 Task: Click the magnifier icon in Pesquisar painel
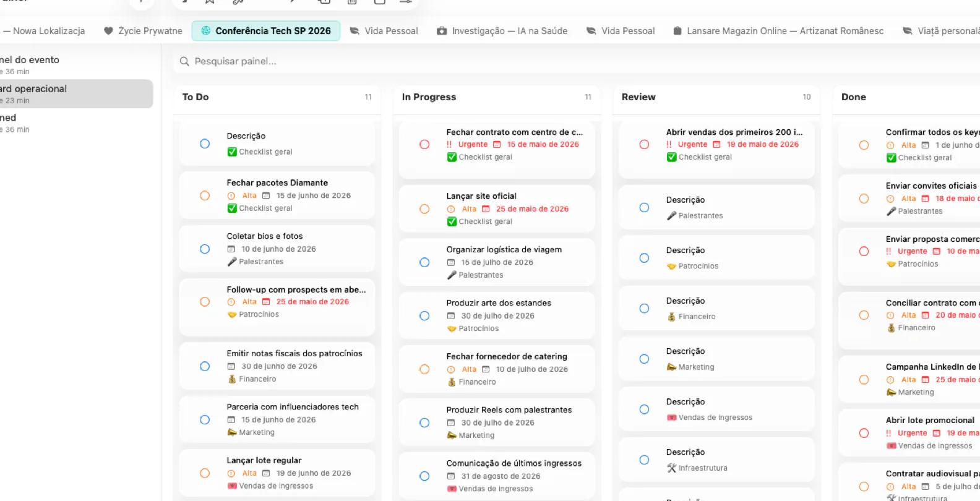click(184, 61)
